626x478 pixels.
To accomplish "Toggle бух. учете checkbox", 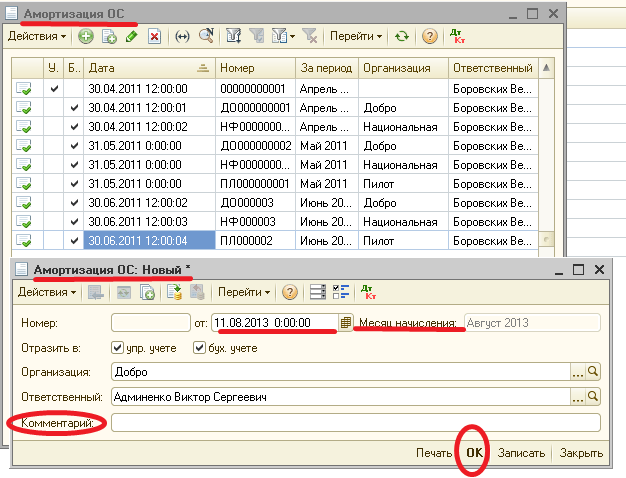I will tap(199, 347).
